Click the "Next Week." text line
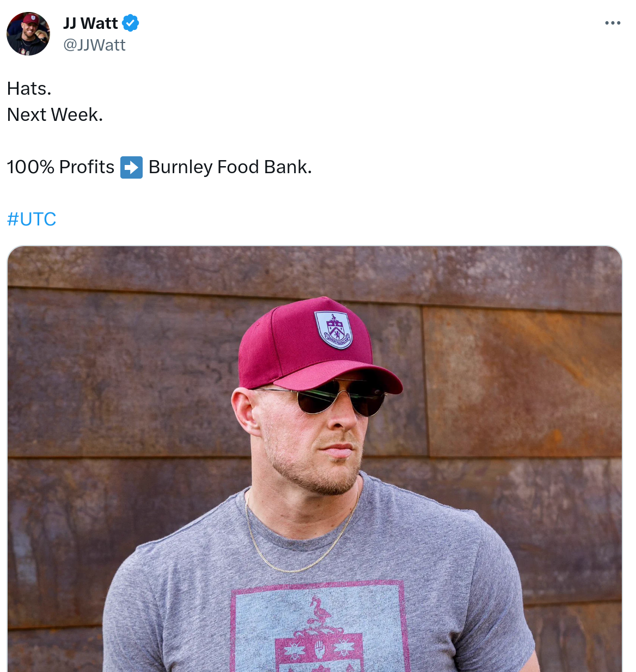The image size is (636, 672). pyautogui.click(x=55, y=115)
